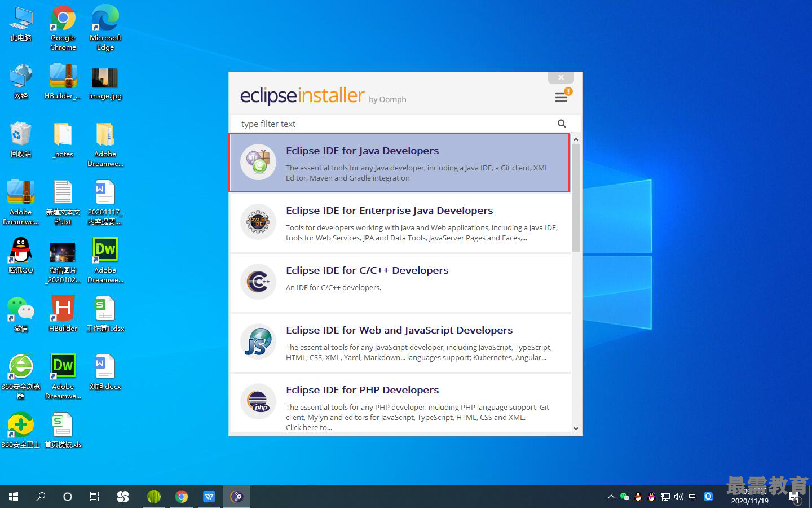
Task: Expand the hidden tray icons chevron
Action: [x=611, y=497]
